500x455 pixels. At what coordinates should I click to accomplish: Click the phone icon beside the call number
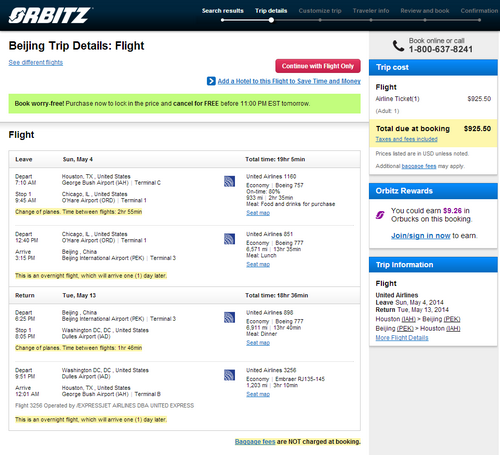point(398,45)
